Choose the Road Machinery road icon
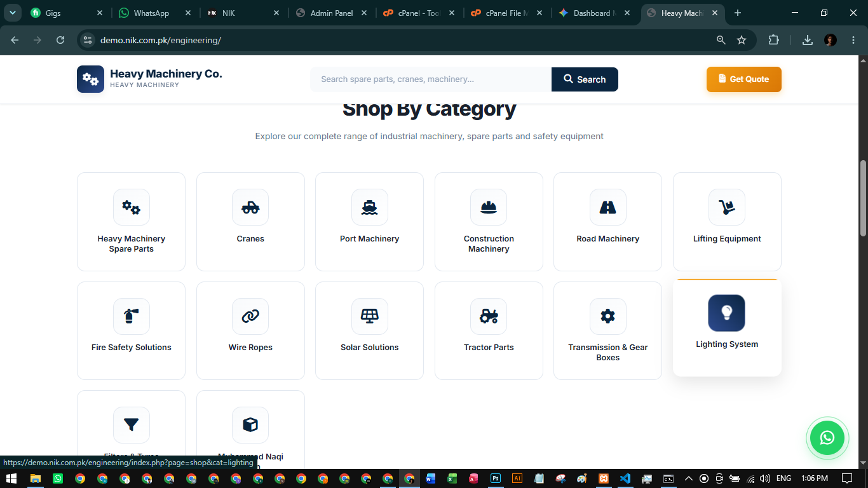868x488 pixels. tap(608, 207)
